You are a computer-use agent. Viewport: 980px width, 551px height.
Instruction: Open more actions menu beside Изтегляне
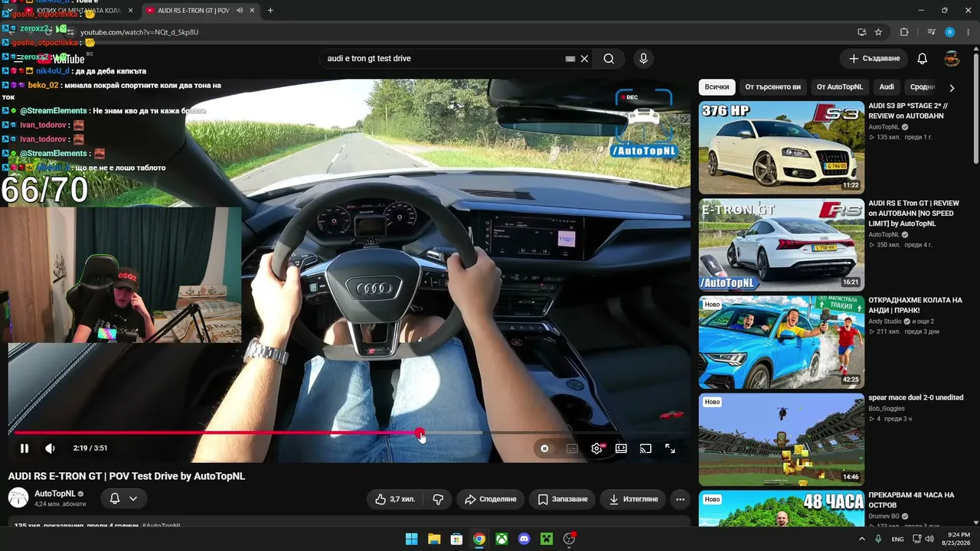pyautogui.click(x=680, y=499)
